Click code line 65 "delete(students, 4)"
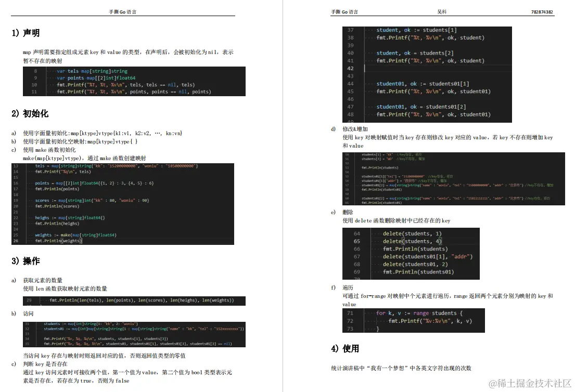The width and height of the screenshot is (575, 392). pos(412,241)
